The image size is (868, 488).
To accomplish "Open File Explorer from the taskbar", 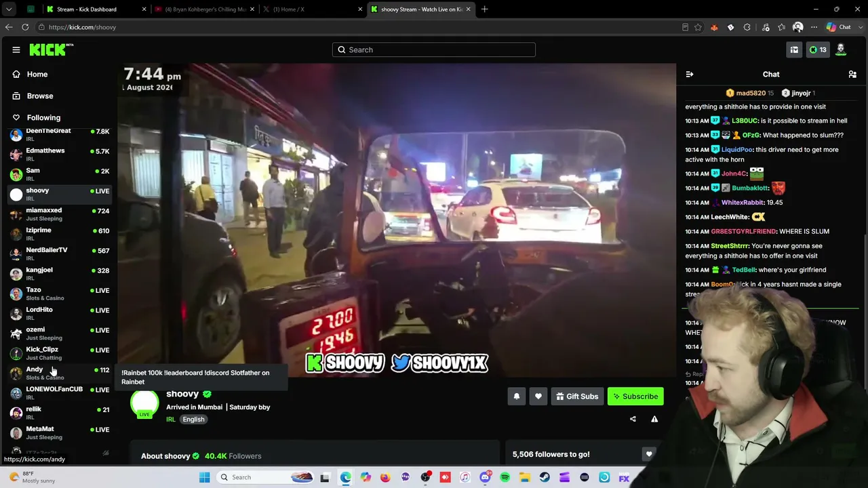I will pos(525,477).
